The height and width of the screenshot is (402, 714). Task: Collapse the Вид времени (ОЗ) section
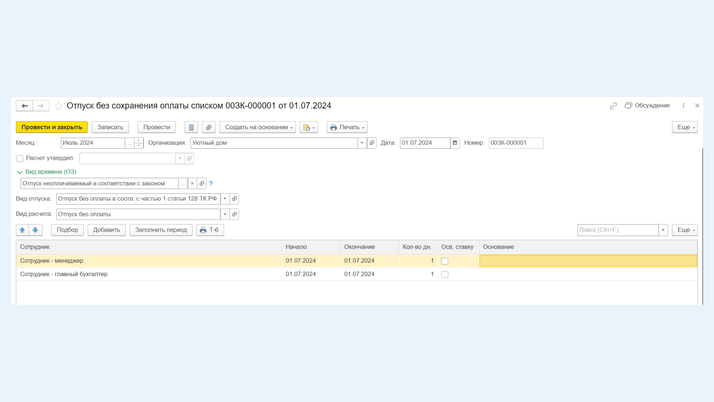click(x=20, y=172)
